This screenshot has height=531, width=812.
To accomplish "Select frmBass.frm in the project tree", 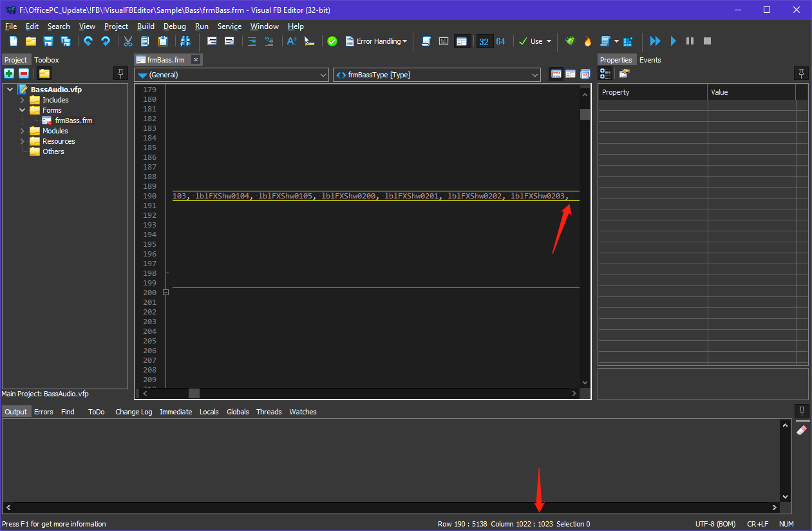I will pyautogui.click(x=74, y=120).
